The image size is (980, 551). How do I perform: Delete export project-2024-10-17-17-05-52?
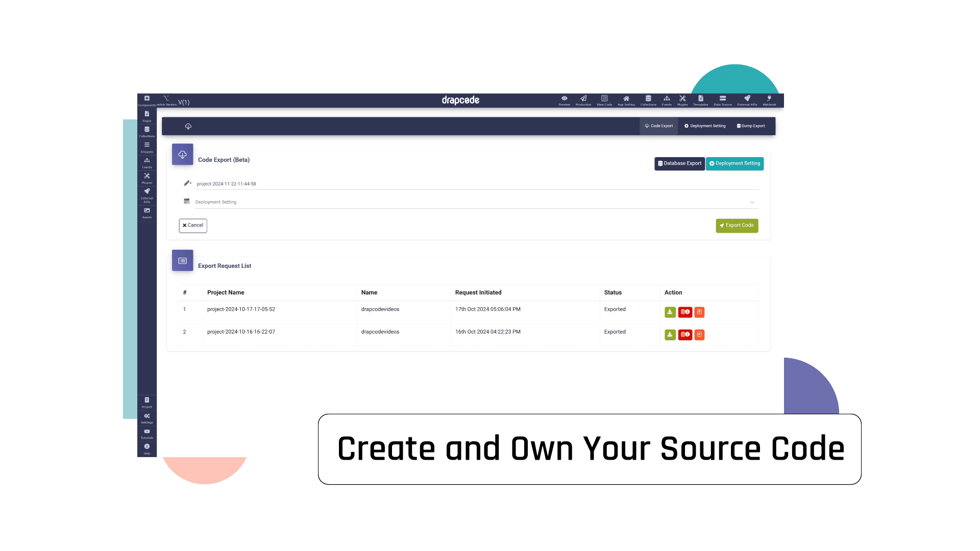pyautogui.click(x=685, y=312)
